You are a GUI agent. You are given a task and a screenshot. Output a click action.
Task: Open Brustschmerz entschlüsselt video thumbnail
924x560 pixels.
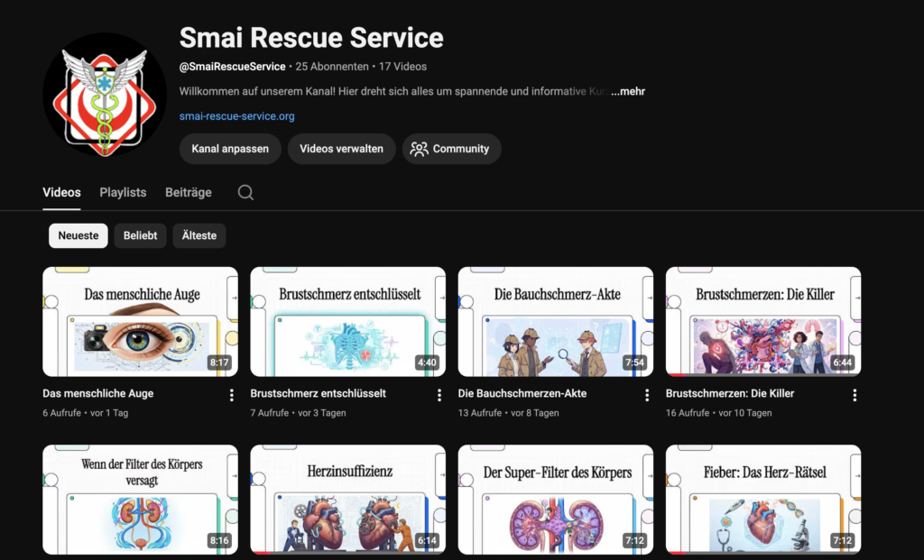[x=347, y=322]
